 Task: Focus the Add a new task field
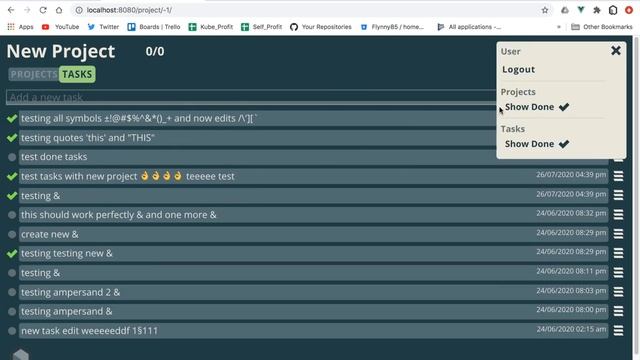coord(251,97)
